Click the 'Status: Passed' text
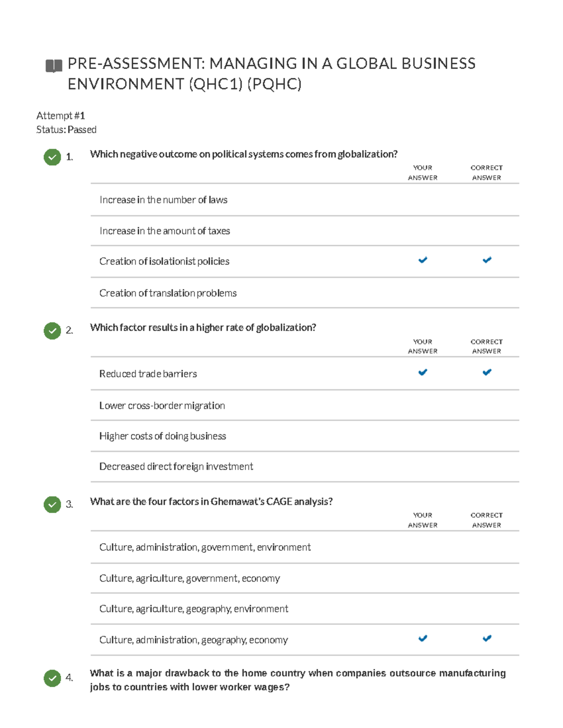 tap(66, 130)
